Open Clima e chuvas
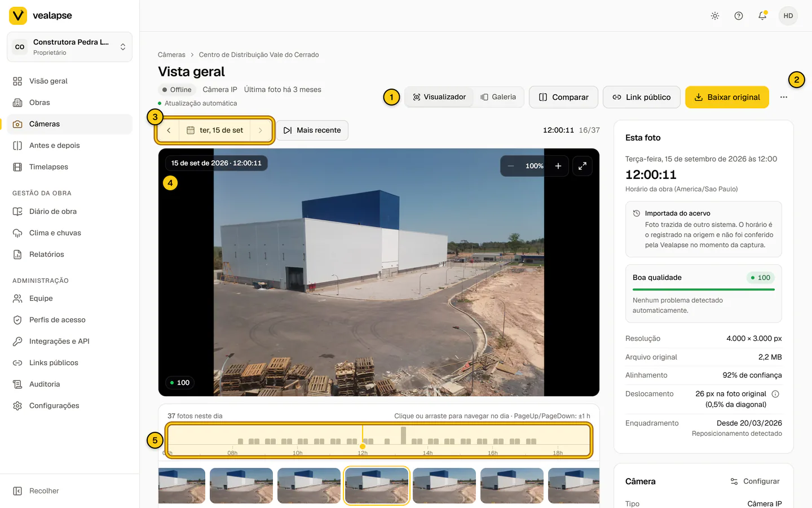 pos(69,233)
